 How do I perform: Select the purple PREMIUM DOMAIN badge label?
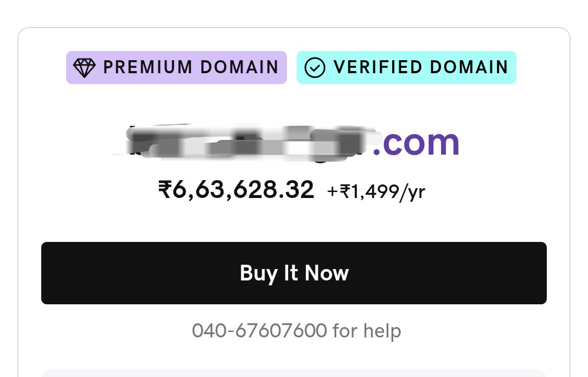pyautogui.click(x=176, y=67)
